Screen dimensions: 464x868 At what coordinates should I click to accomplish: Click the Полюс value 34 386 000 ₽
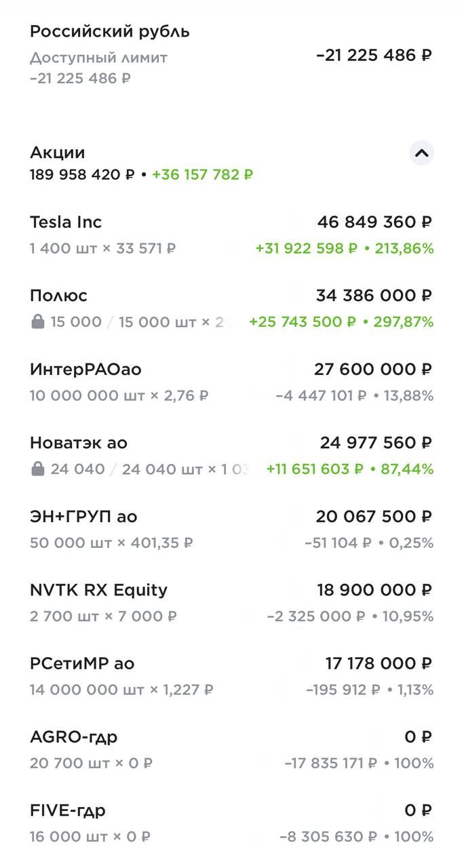(374, 296)
